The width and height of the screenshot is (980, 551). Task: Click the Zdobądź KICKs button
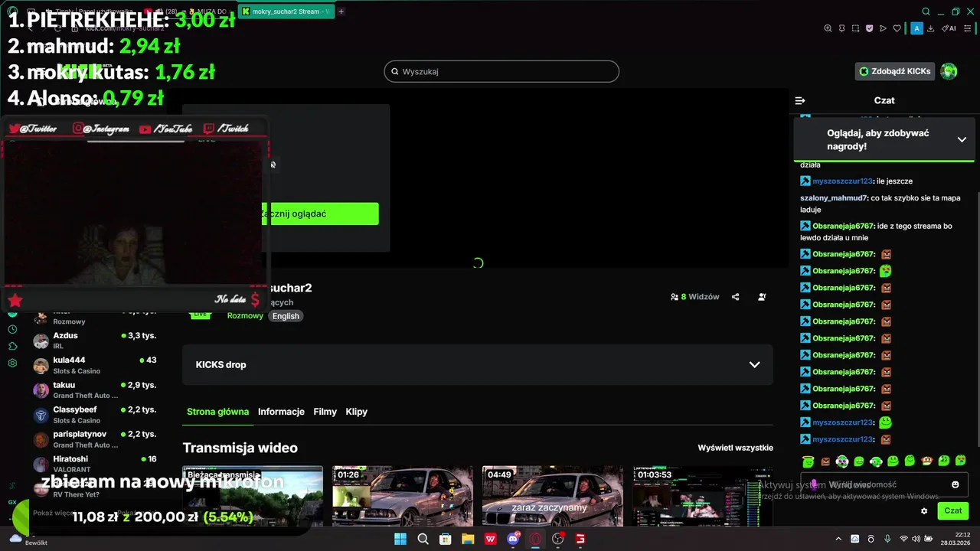[x=895, y=71]
